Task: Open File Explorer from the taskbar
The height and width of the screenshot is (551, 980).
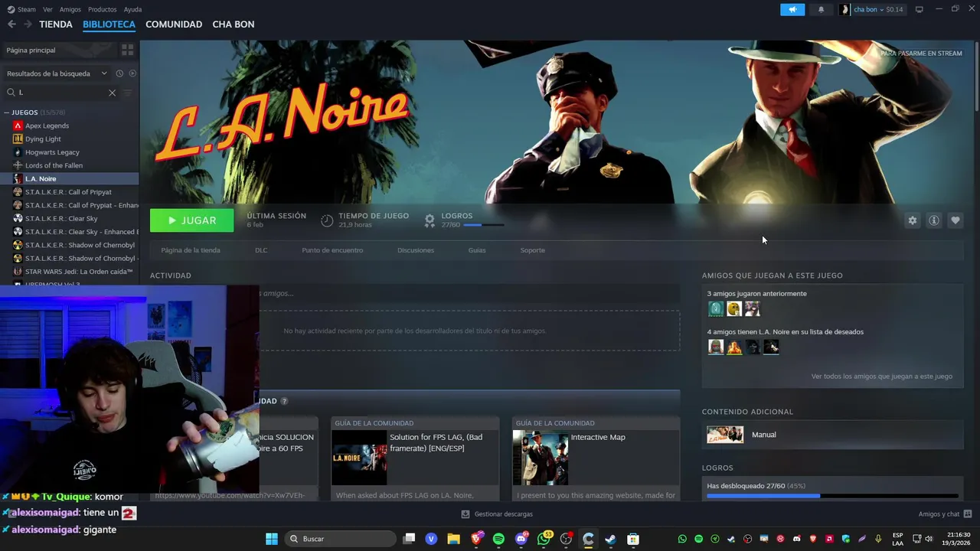Action: pos(453,539)
